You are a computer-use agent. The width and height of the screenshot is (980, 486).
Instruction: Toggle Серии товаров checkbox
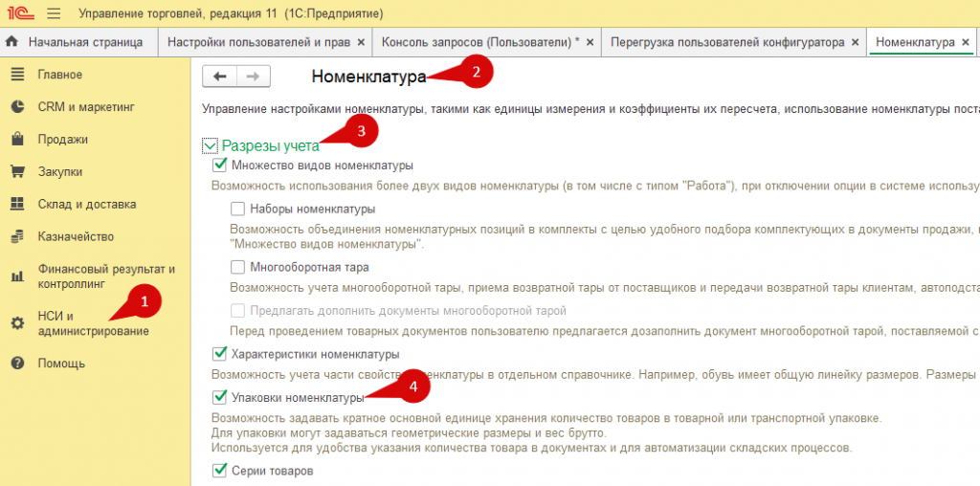[x=219, y=470]
